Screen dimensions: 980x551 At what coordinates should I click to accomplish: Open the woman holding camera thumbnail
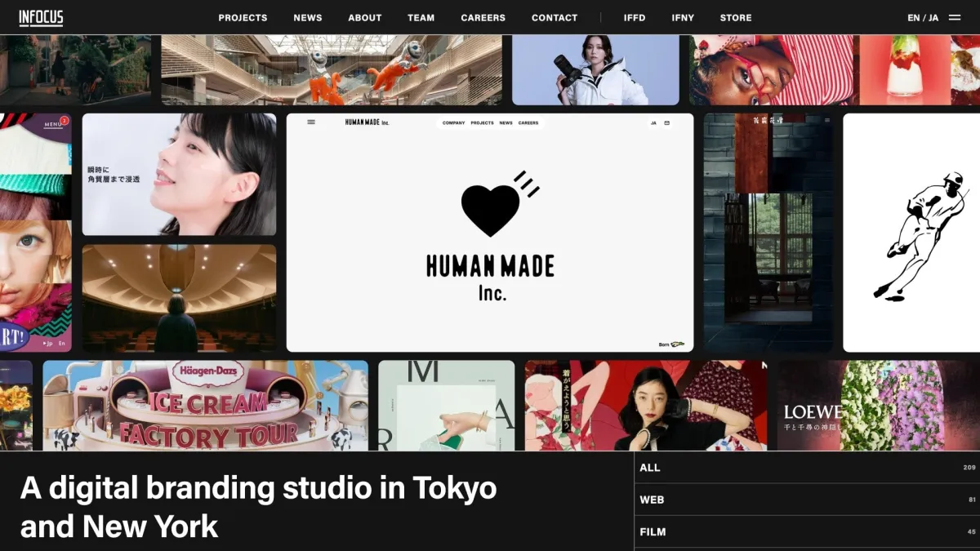coord(595,70)
